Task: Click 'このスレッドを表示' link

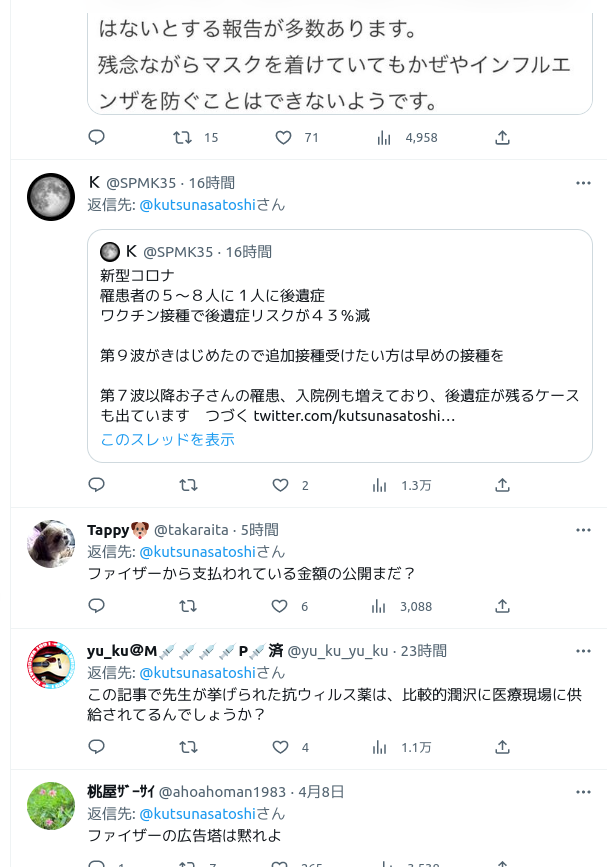Action: 167,439
